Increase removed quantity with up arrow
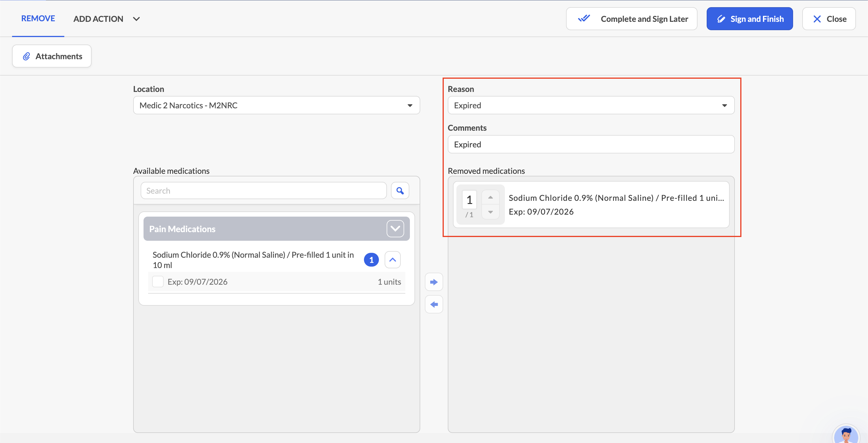Viewport: 868px width, 443px height. click(x=491, y=198)
